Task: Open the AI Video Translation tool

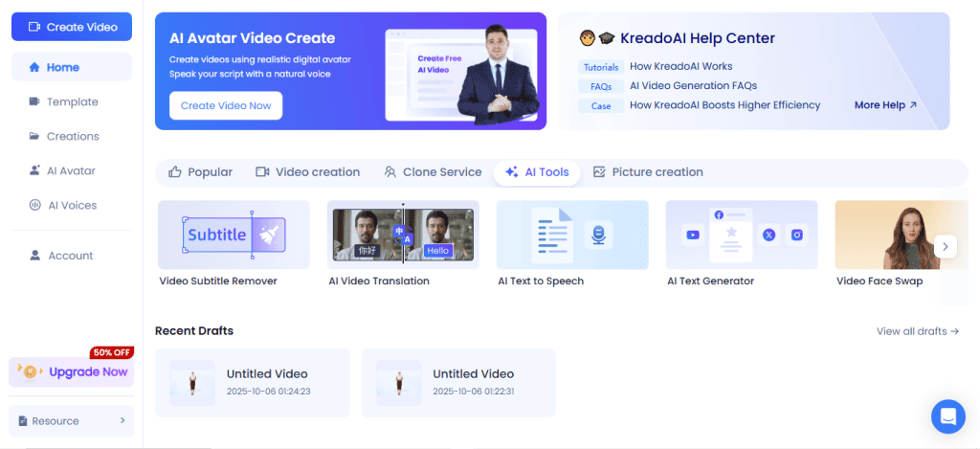Action: [403, 235]
